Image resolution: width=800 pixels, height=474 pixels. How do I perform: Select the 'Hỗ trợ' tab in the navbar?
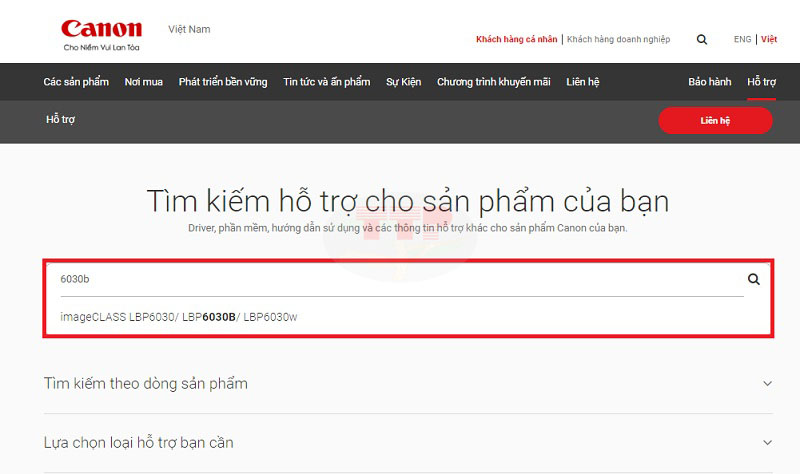pos(761,82)
